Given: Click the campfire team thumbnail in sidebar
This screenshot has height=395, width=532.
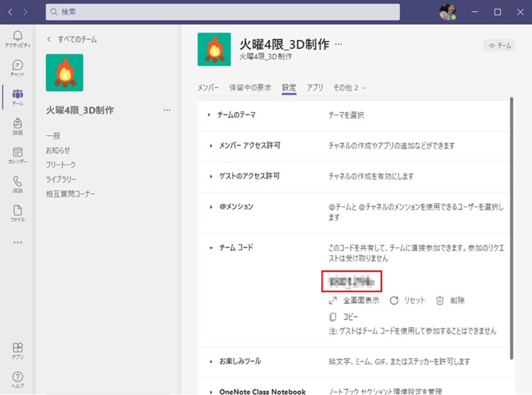Looking at the screenshot, I should [x=64, y=73].
